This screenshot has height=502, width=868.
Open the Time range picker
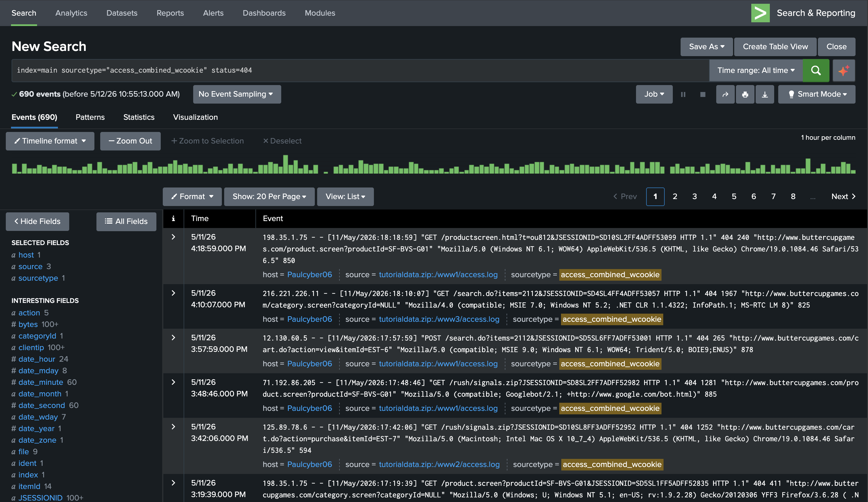coord(756,70)
